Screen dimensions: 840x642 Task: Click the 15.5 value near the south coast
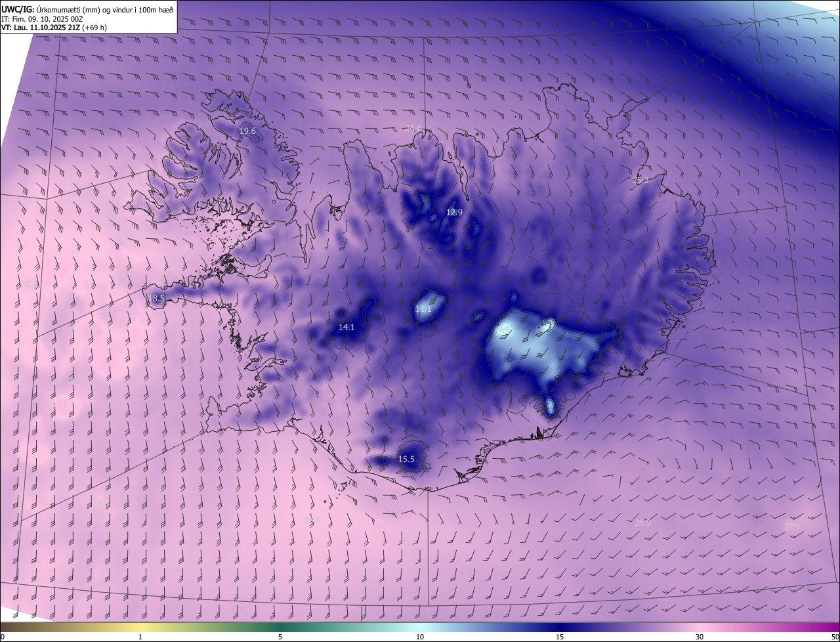click(x=406, y=459)
